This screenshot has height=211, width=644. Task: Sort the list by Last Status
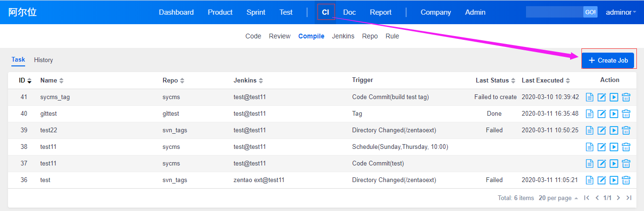click(x=495, y=81)
